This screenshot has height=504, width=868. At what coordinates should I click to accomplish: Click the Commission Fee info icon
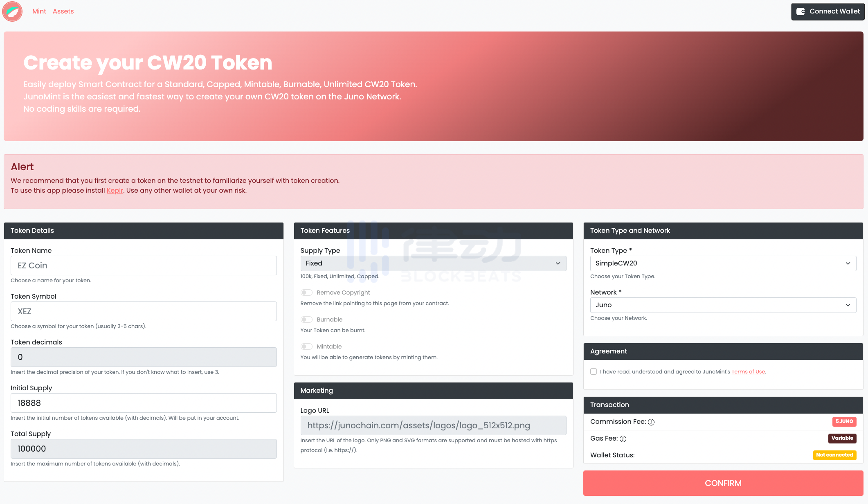click(651, 422)
